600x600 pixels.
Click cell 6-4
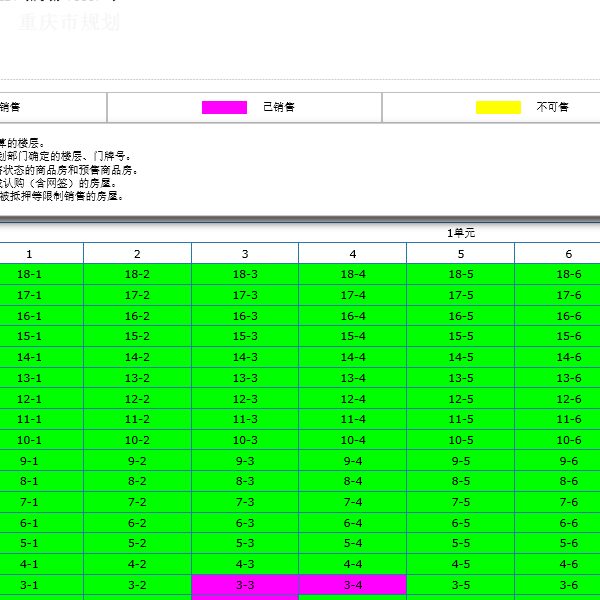[x=353, y=523]
